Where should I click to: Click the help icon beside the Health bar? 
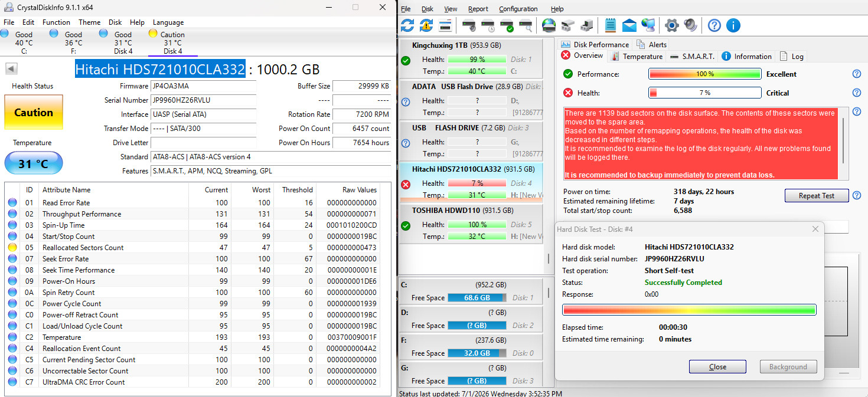(x=856, y=93)
